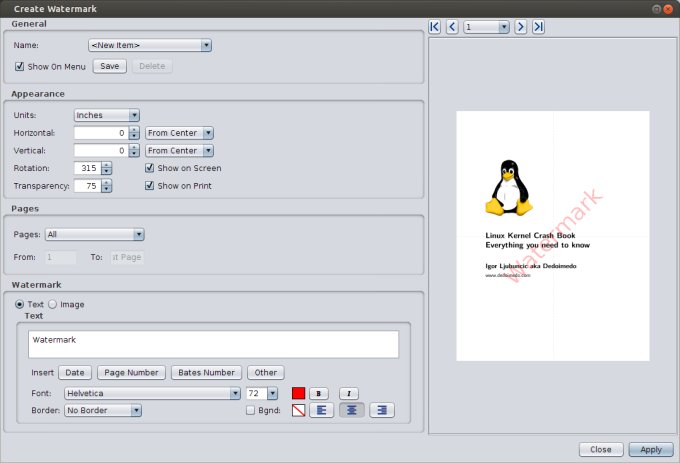Toggle italic text formatting
680x463 pixels.
click(348, 393)
